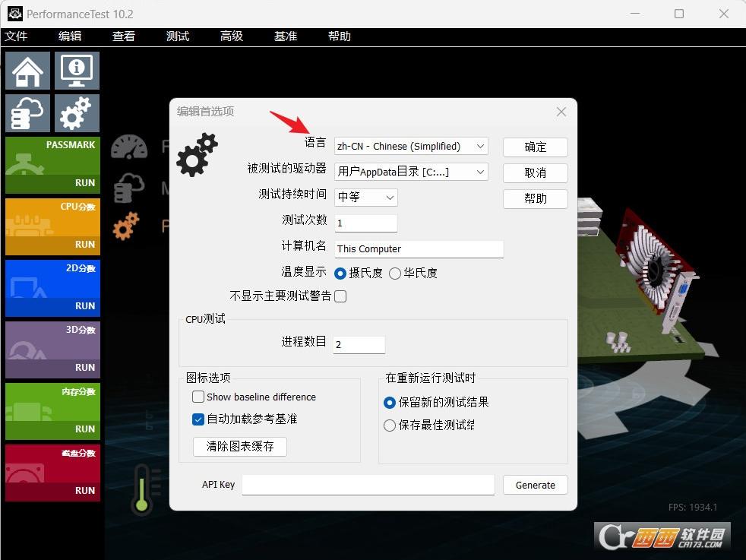Run the CPU分数 test tile
This screenshot has height=560, width=746.
tap(53, 226)
